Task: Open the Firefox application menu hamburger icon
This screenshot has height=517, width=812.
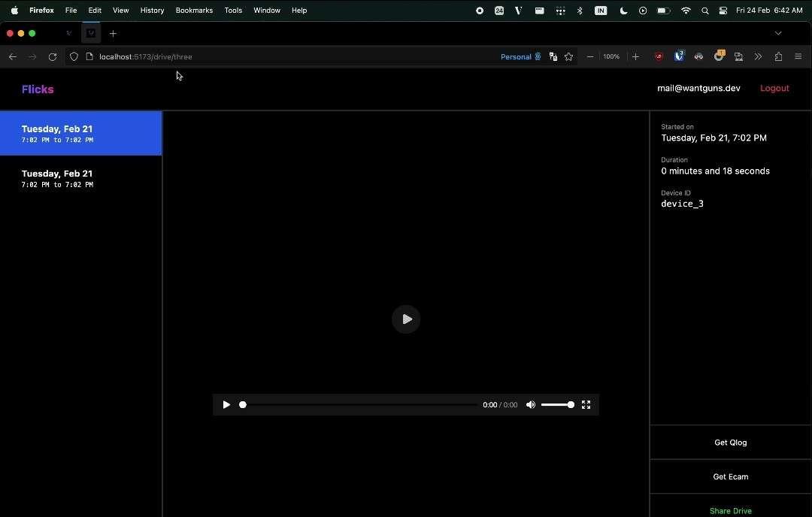Action: [798, 56]
